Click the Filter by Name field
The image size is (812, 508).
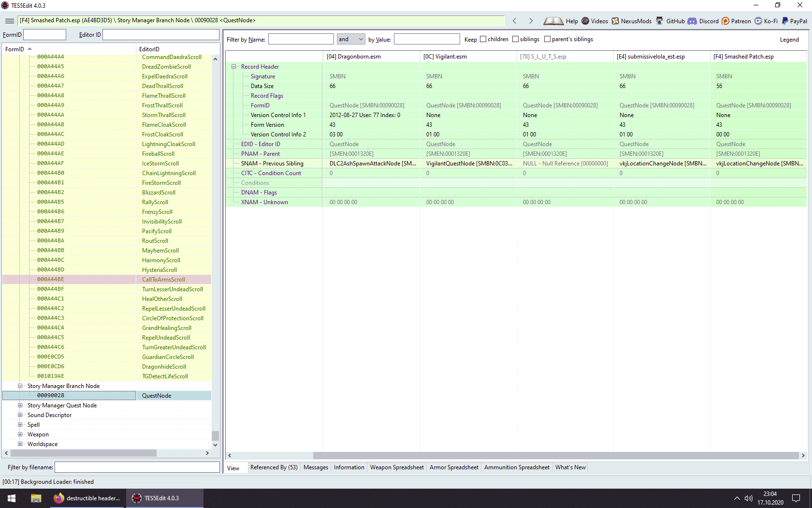[301, 39]
